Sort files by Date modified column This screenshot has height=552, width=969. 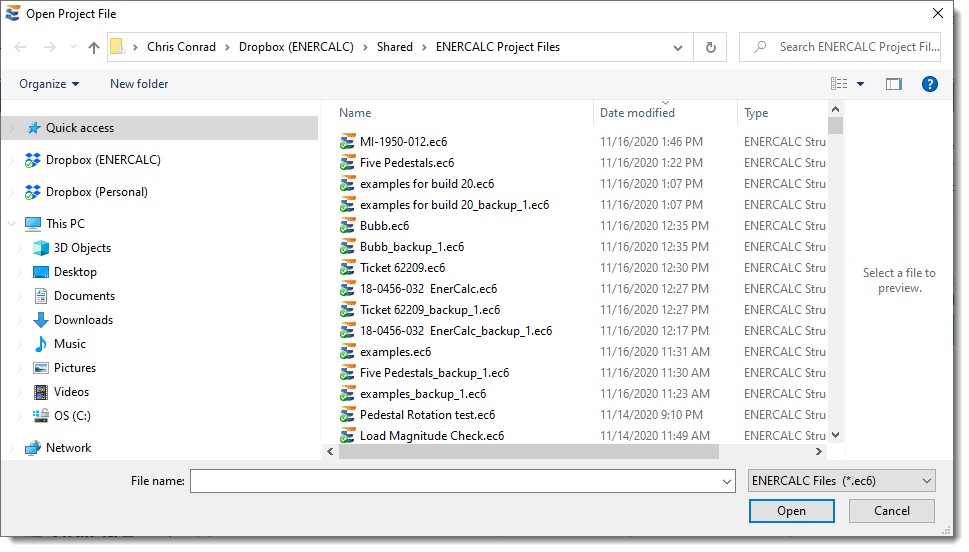point(637,113)
